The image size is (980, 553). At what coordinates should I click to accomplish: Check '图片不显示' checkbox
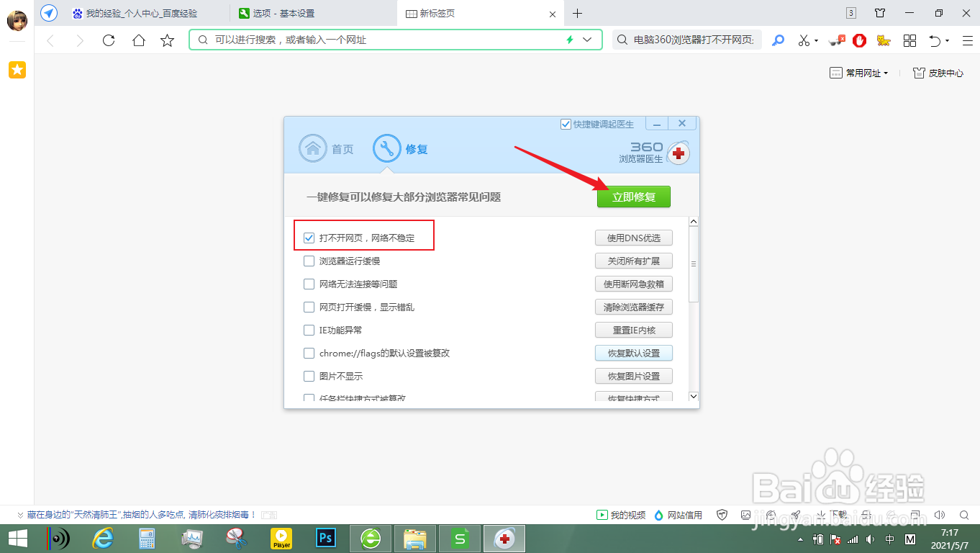(309, 376)
